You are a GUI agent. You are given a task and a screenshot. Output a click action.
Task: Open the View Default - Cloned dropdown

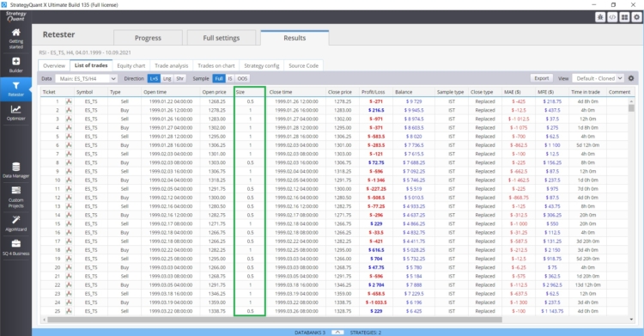[598, 78]
